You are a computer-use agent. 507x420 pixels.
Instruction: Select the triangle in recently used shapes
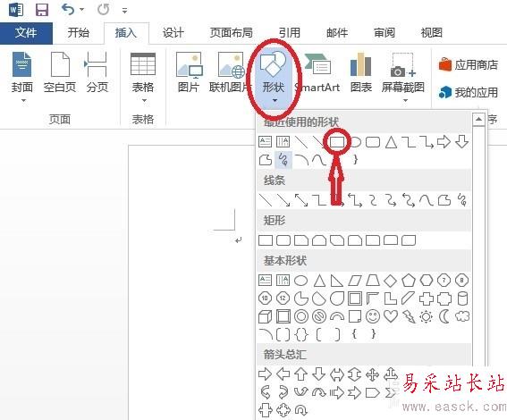tap(391, 142)
